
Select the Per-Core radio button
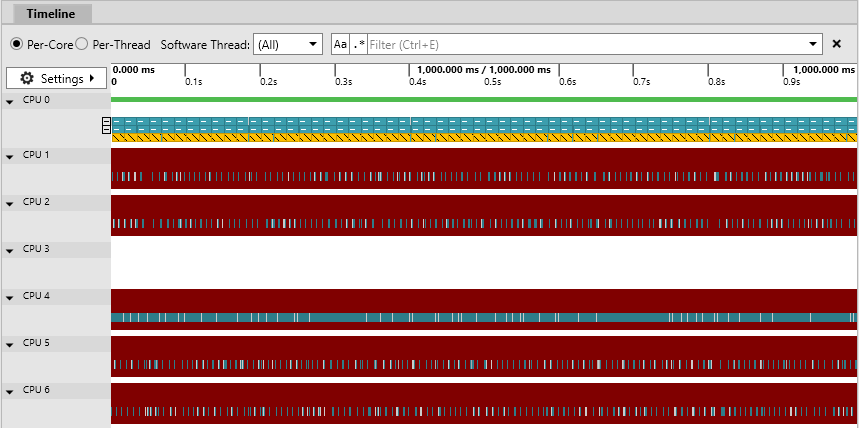[17, 44]
